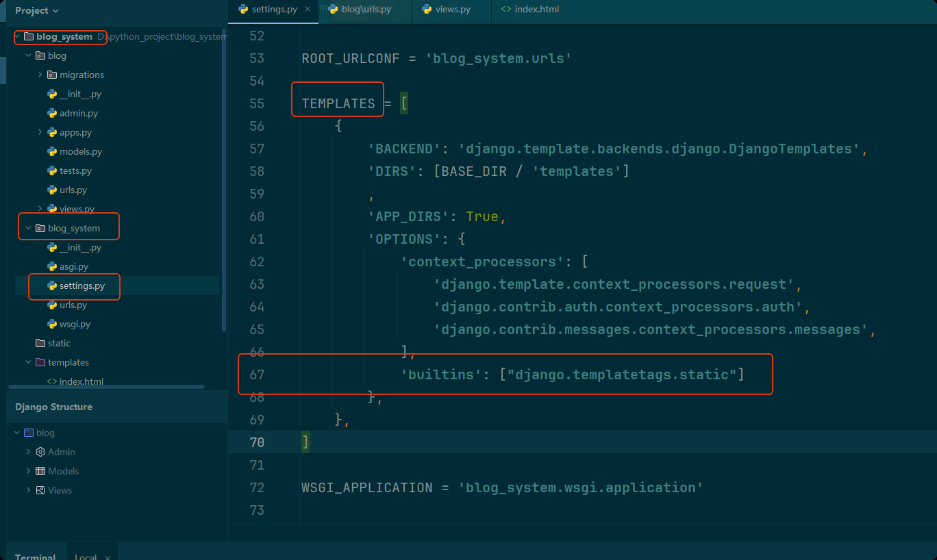
Task: Click the context_processors.messages string in code
Action: click(x=651, y=329)
